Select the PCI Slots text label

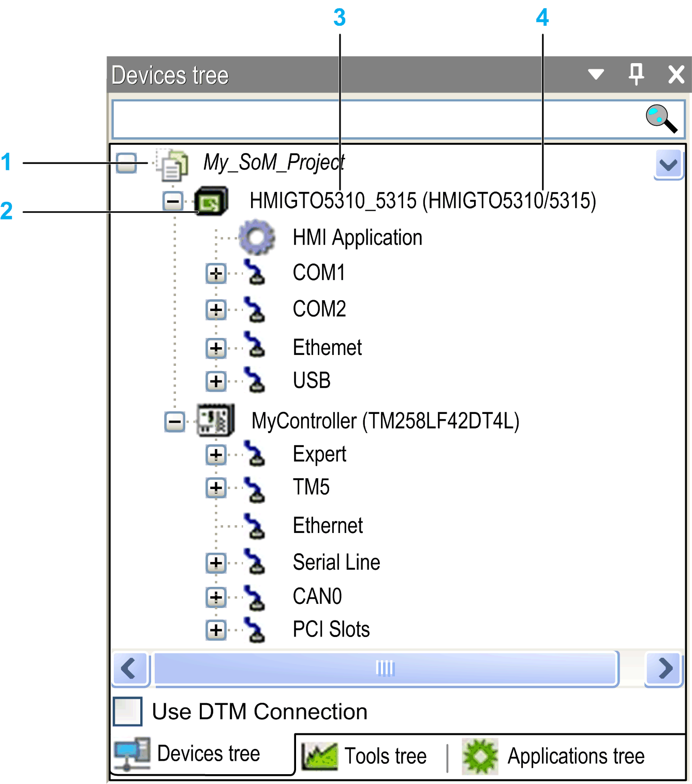331,630
